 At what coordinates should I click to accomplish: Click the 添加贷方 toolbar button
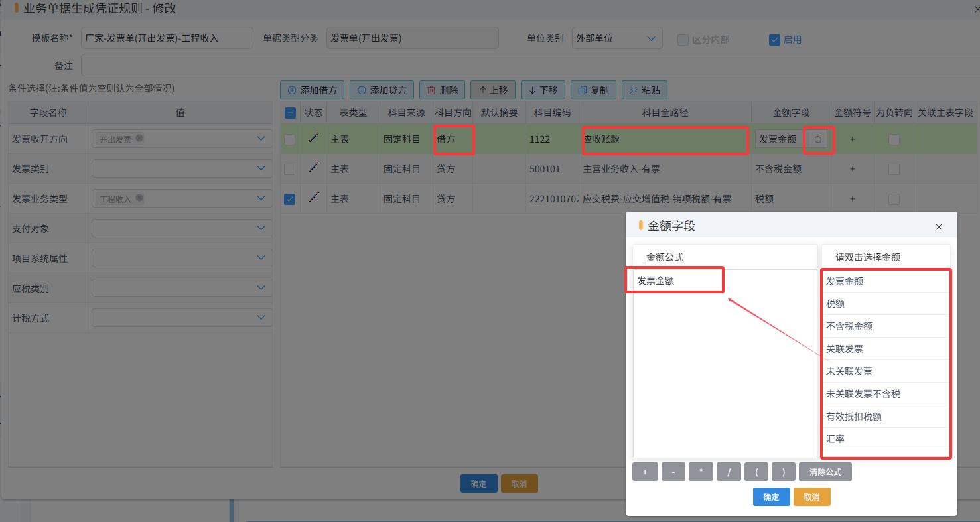point(382,90)
